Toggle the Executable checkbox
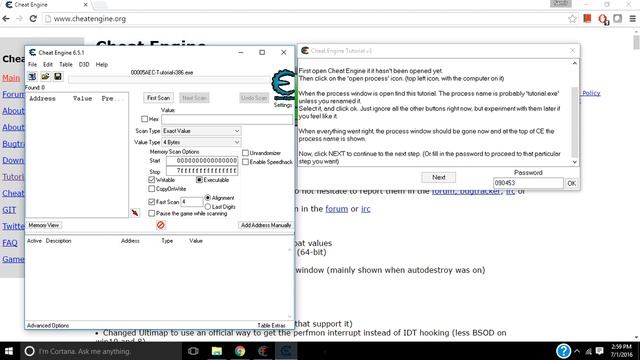The height and width of the screenshot is (360, 640). pyautogui.click(x=199, y=180)
